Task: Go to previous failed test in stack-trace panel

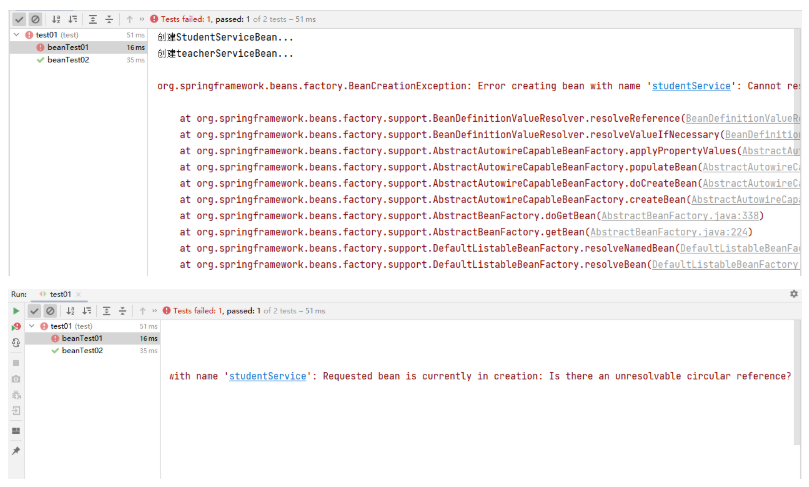Action: pos(130,19)
